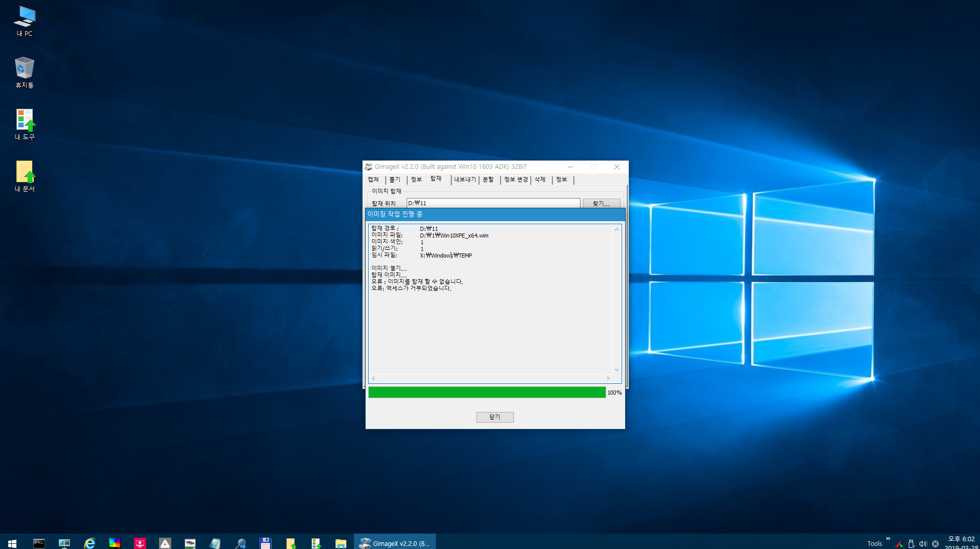Click the '오류 : 이미지를 탑재 할 수 없습니다.' line
The image size is (980, 549).
[x=417, y=282]
